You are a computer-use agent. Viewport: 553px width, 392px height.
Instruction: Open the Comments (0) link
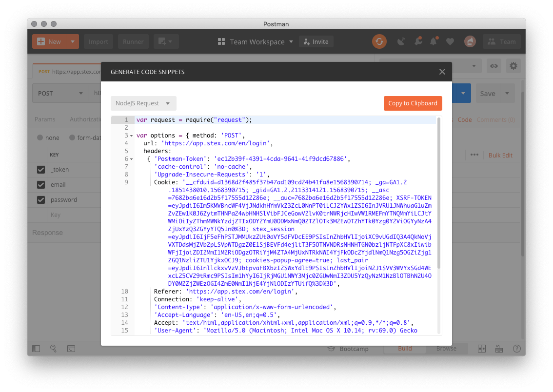click(x=495, y=120)
